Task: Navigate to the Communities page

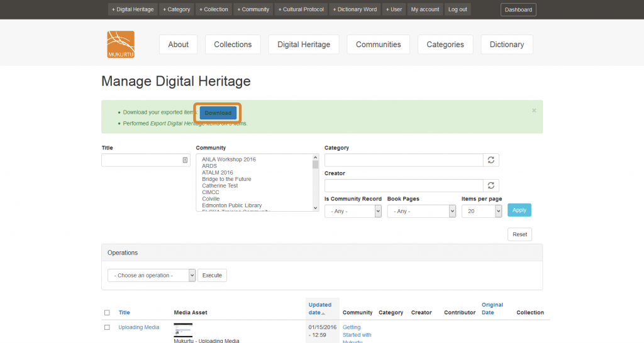Action: (378, 45)
